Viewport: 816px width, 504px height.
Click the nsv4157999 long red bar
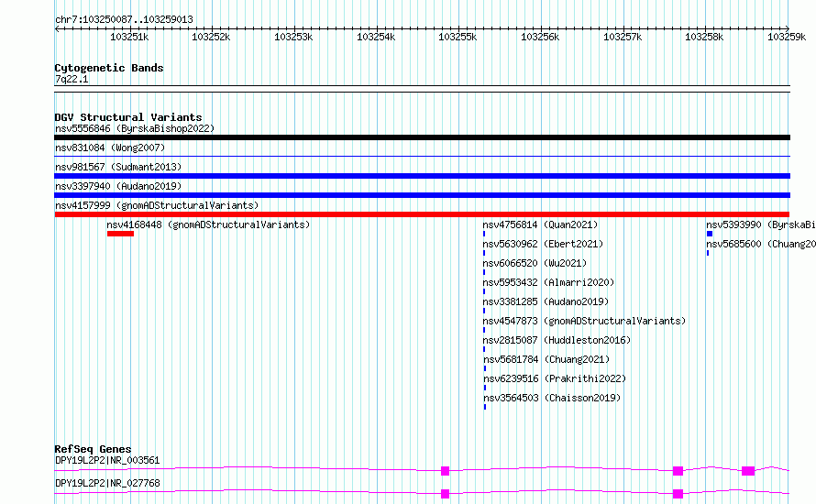(422, 214)
